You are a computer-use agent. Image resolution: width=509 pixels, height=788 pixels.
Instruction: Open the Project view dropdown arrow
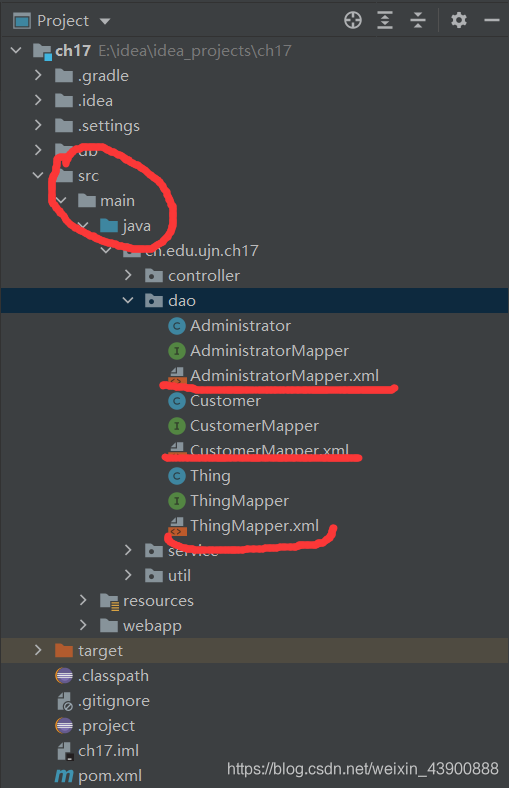point(105,21)
